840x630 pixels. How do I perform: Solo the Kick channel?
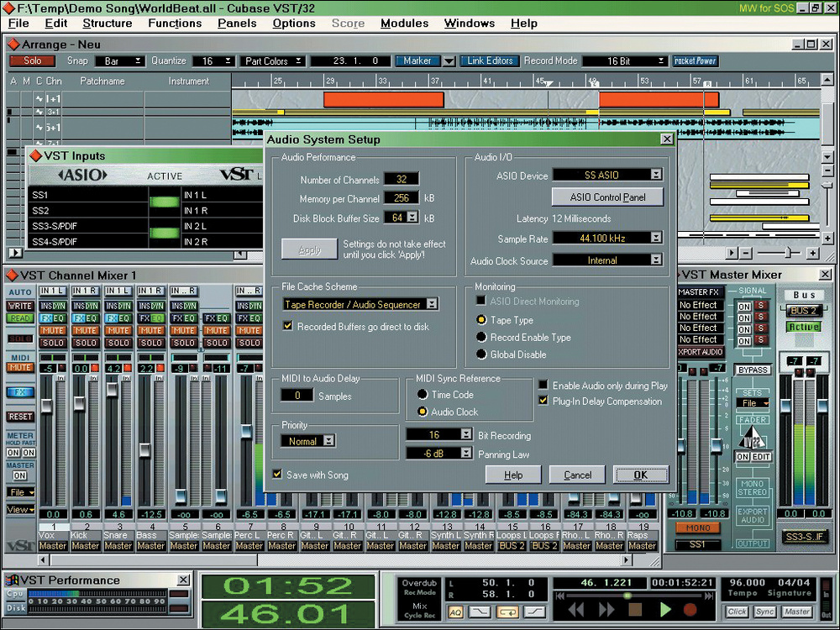coord(86,343)
